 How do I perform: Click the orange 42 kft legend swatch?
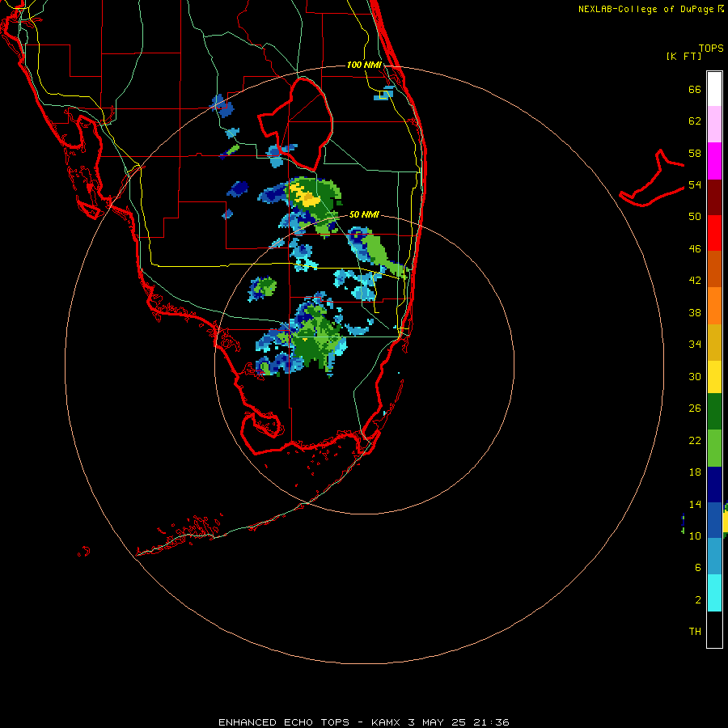714,306
